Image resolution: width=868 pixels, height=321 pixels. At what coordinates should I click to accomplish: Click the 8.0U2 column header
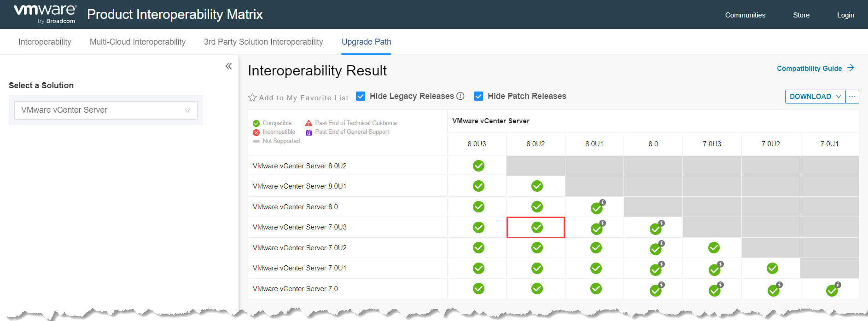tap(536, 144)
